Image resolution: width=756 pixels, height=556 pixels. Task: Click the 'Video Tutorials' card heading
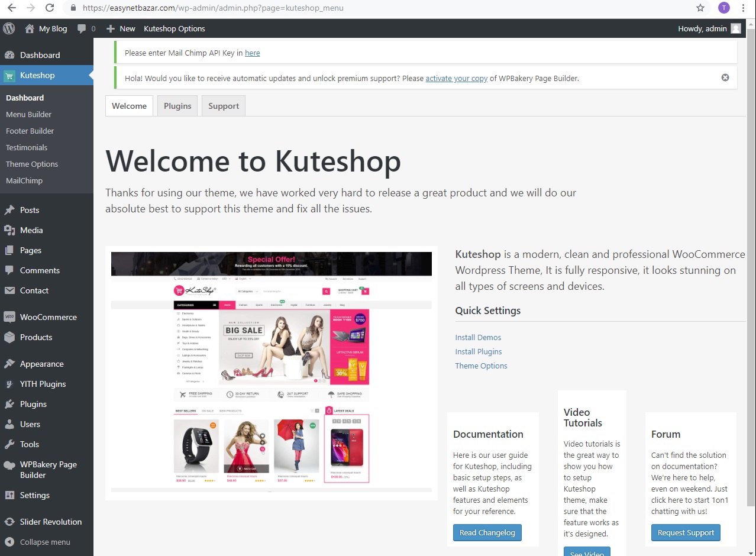click(583, 418)
